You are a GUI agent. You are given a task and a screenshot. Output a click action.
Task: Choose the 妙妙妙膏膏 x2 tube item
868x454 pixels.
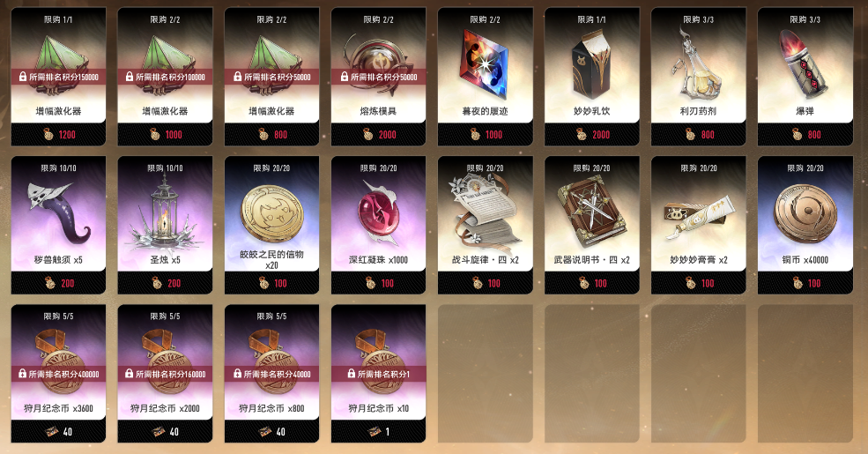698,225
